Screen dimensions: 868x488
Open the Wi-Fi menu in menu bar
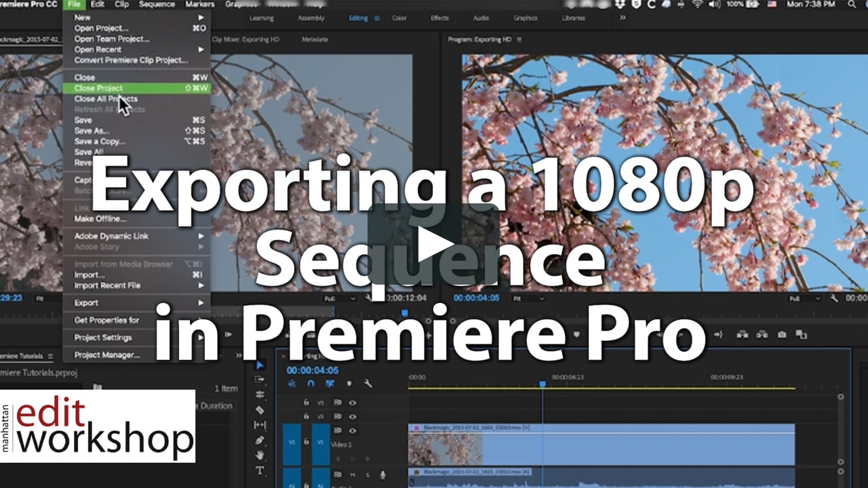697,4
